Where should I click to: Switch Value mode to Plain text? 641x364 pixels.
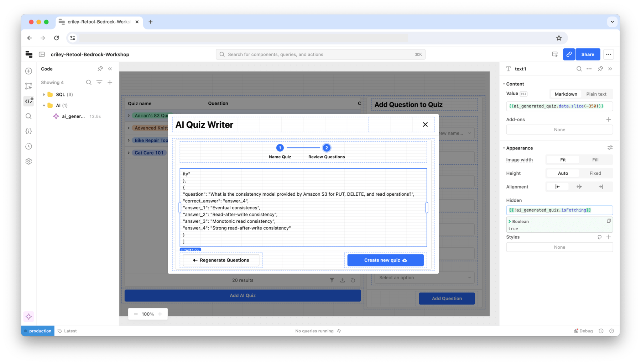596,94
